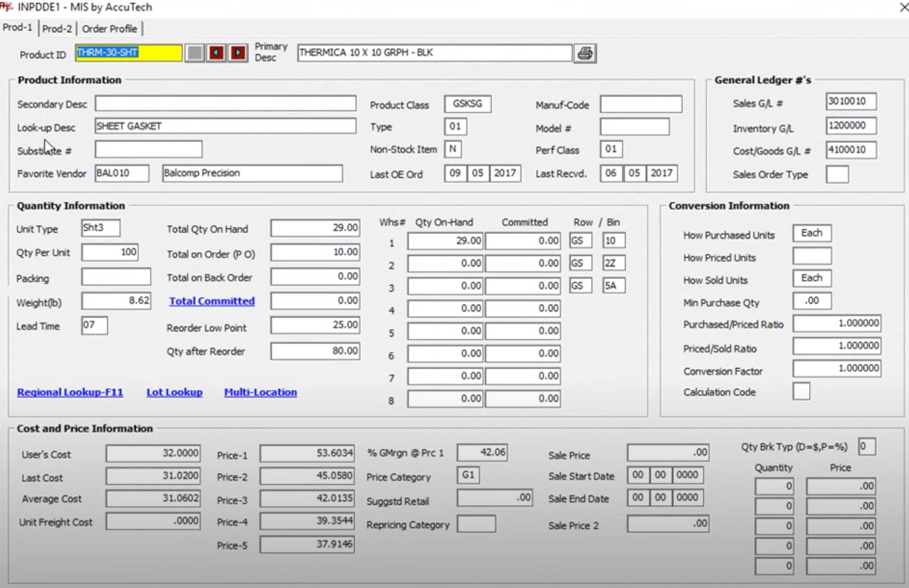Navigate to previous product record
909x588 pixels.
pos(216,53)
